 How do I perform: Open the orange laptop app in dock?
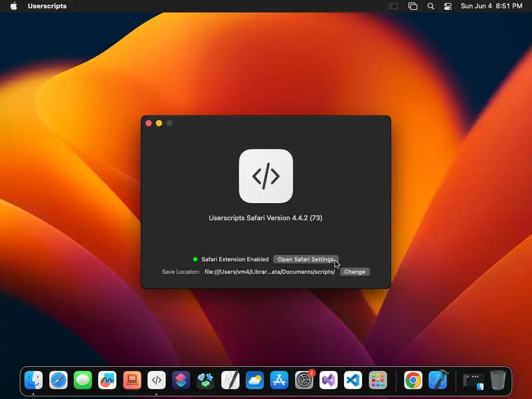[x=132, y=380]
